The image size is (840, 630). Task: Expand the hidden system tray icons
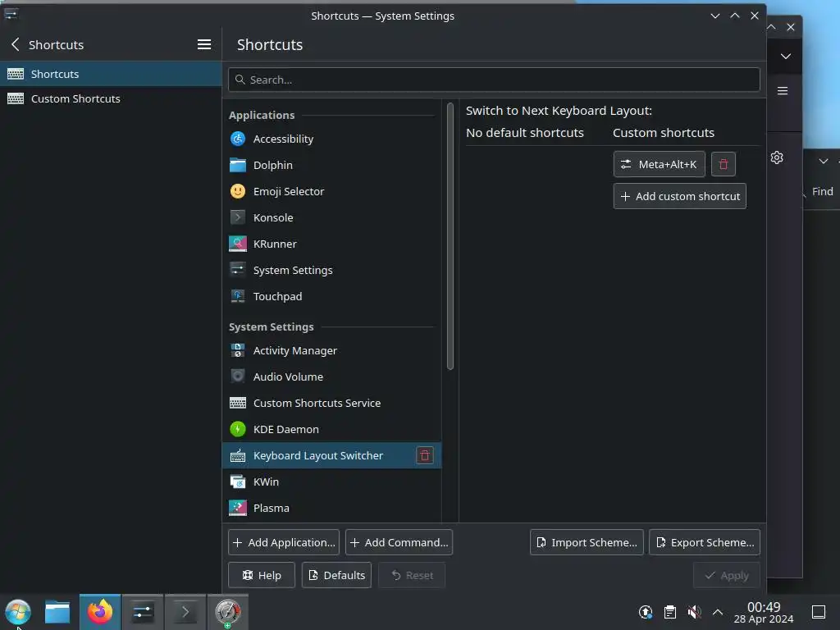coord(718,612)
